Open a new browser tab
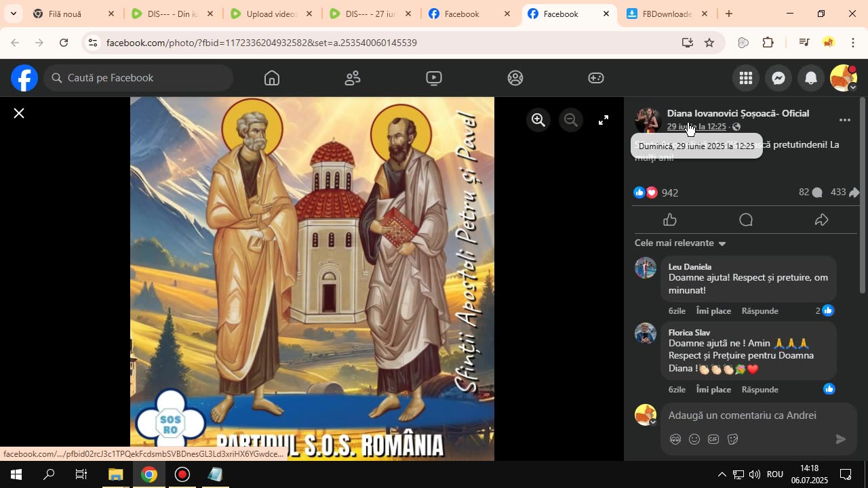This screenshot has width=868, height=488. coord(729,14)
